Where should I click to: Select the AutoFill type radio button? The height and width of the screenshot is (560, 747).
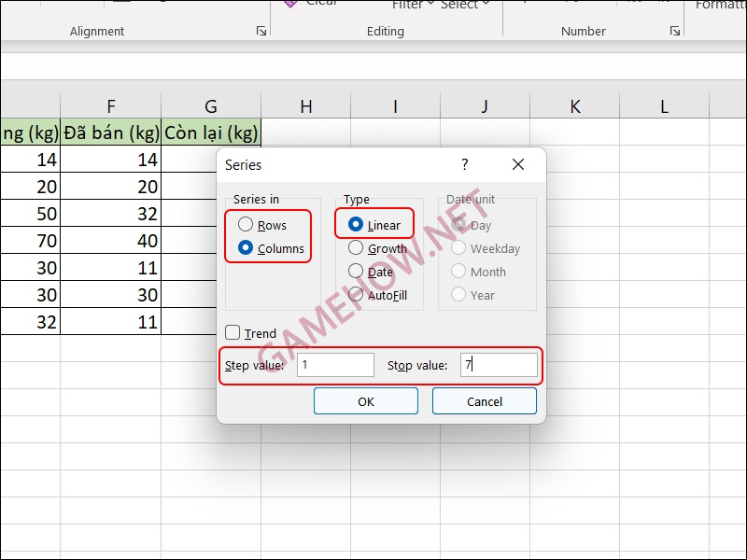[356, 295]
